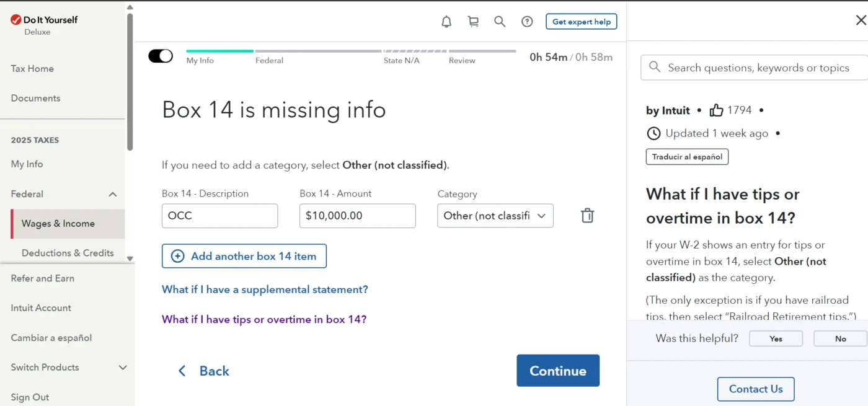Click the Box 14 Description input field

pyautogui.click(x=219, y=216)
